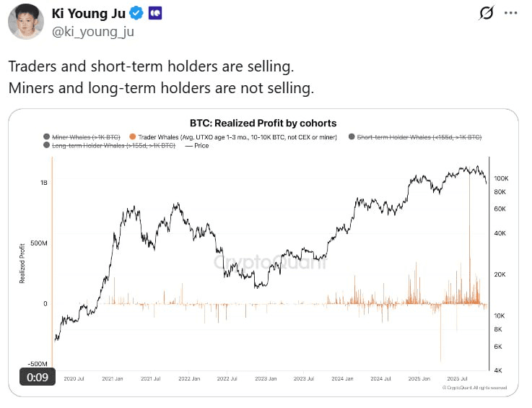This screenshot has height=408, width=532.
Task: Click the blue verified checkmark badge
Action: click(x=135, y=13)
